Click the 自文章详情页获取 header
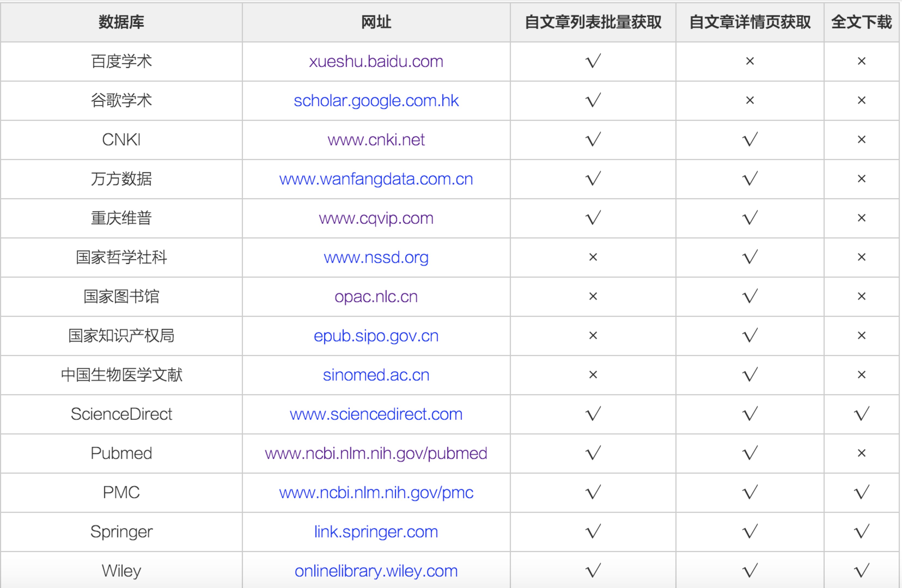Viewport: 902px width, 588px height. point(750,22)
